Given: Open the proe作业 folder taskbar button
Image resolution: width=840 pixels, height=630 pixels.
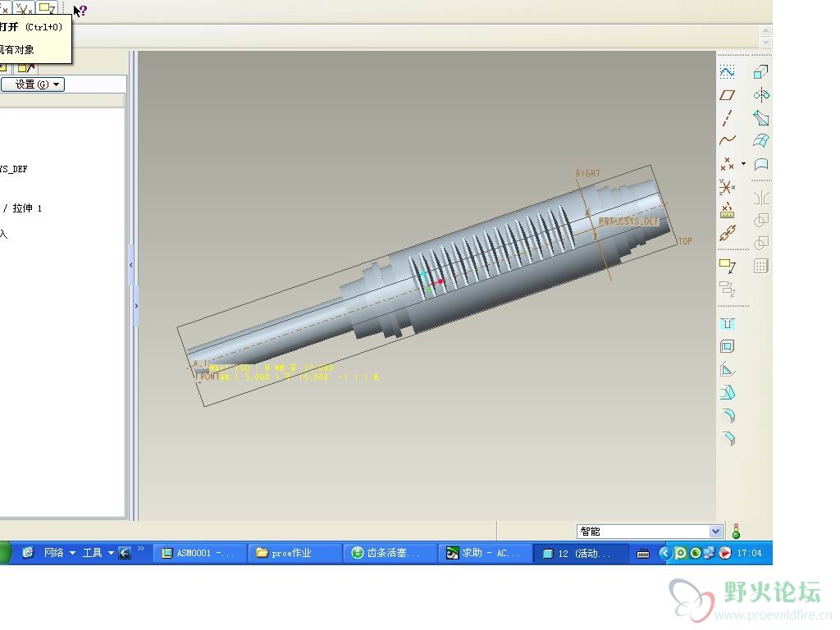Looking at the screenshot, I should tap(294, 553).
